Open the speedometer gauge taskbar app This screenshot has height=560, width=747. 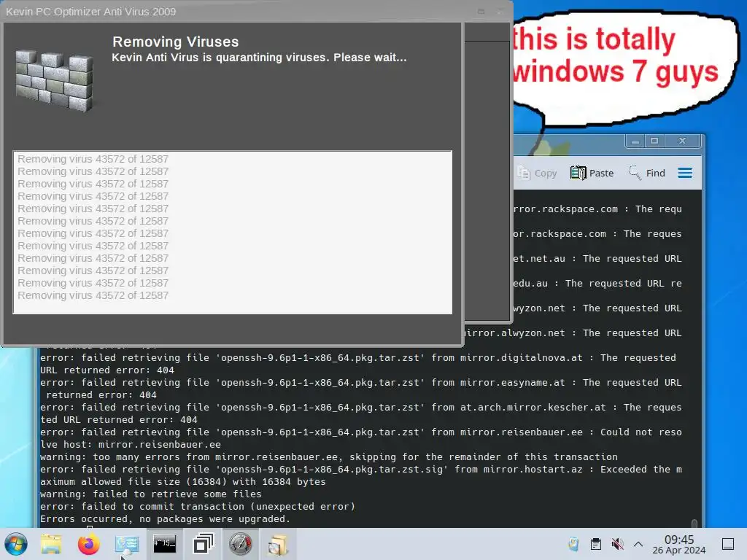[x=241, y=544]
